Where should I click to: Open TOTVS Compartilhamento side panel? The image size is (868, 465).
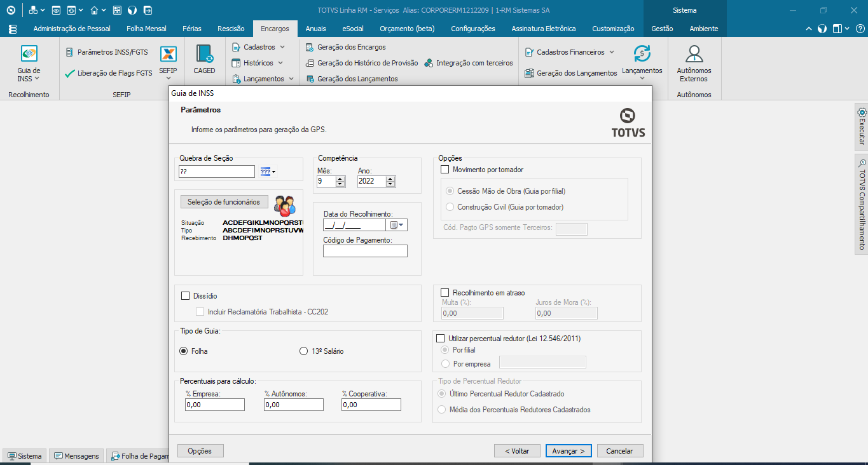(862, 204)
